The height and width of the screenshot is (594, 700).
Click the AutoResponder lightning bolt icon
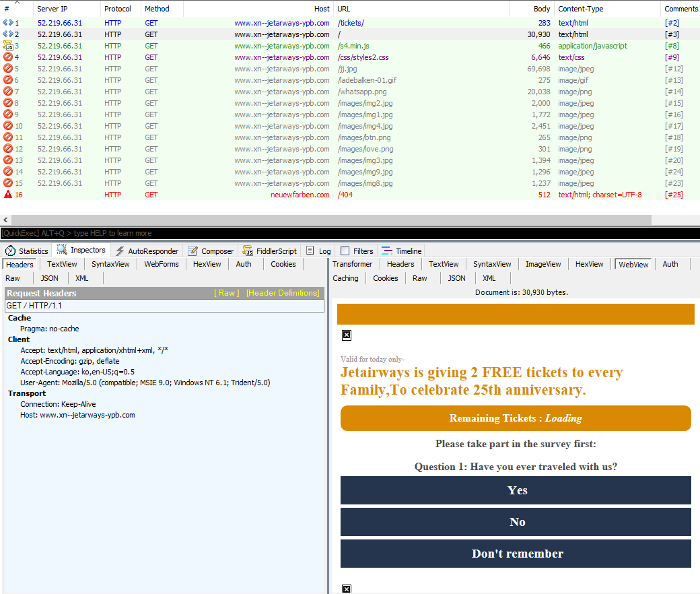pos(120,251)
